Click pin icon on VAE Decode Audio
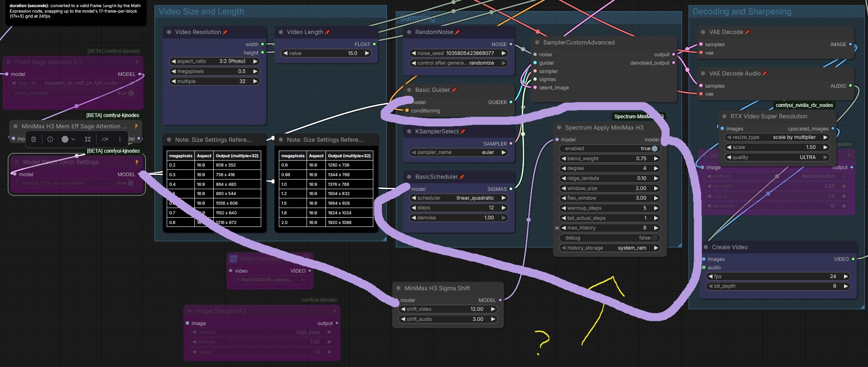The image size is (868, 367). pyautogui.click(x=765, y=74)
